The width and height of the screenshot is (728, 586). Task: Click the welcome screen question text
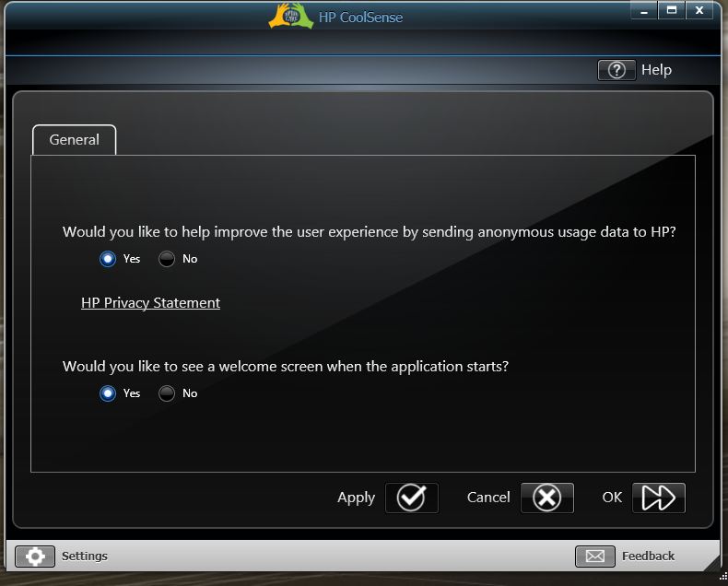(x=286, y=367)
